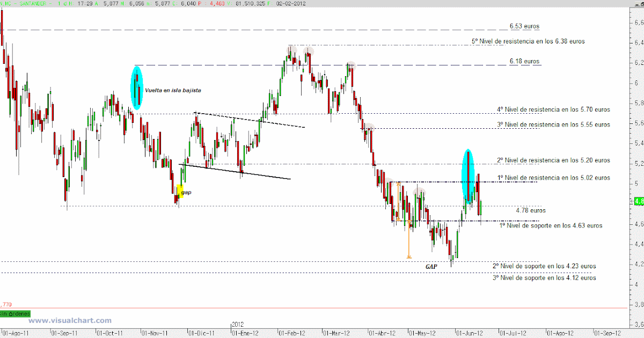Click the green 'Sin órdenes' status label

pos(15,313)
